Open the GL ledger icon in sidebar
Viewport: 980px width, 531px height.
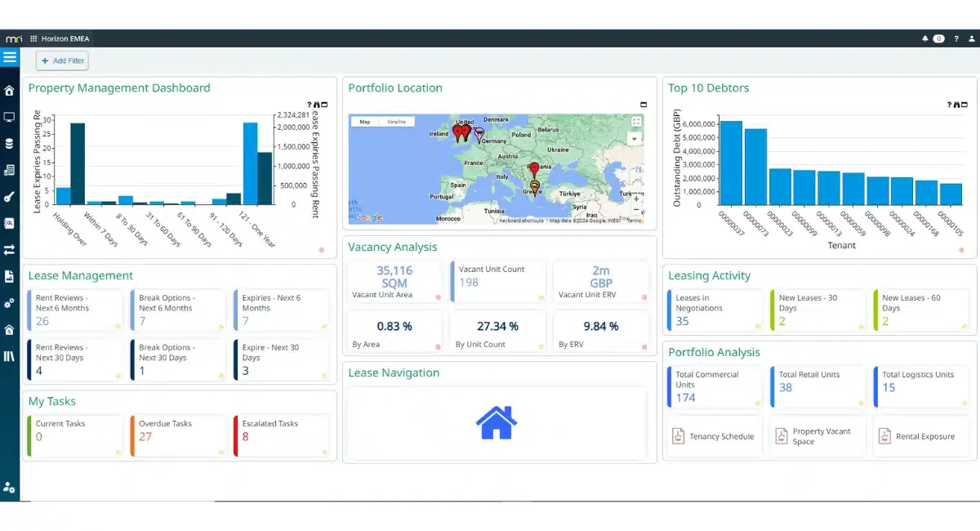coord(10,223)
